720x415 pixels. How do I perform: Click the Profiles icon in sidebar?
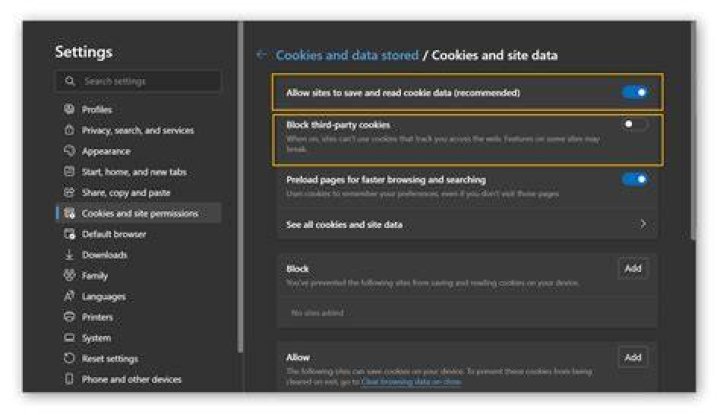69,109
